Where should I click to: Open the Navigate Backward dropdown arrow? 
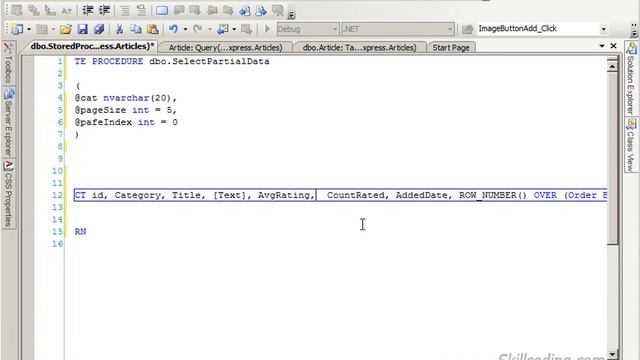click(234, 29)
